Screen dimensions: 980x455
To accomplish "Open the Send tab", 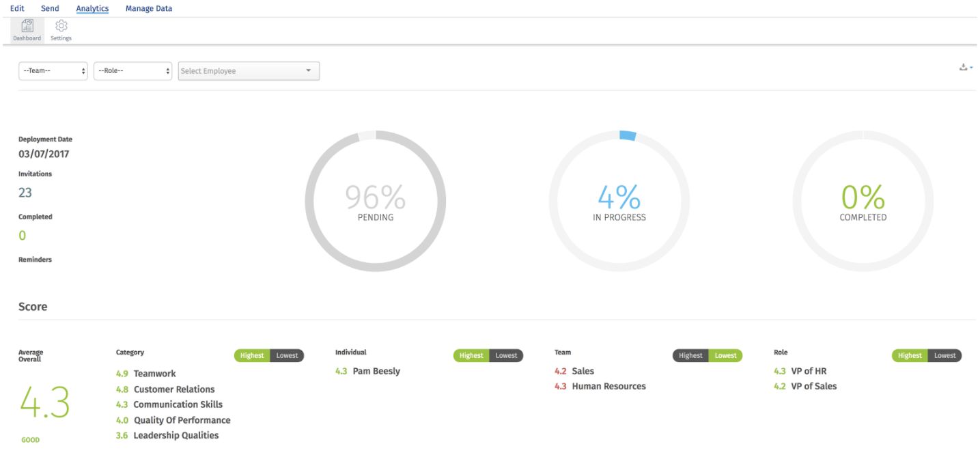I will 50,9.
